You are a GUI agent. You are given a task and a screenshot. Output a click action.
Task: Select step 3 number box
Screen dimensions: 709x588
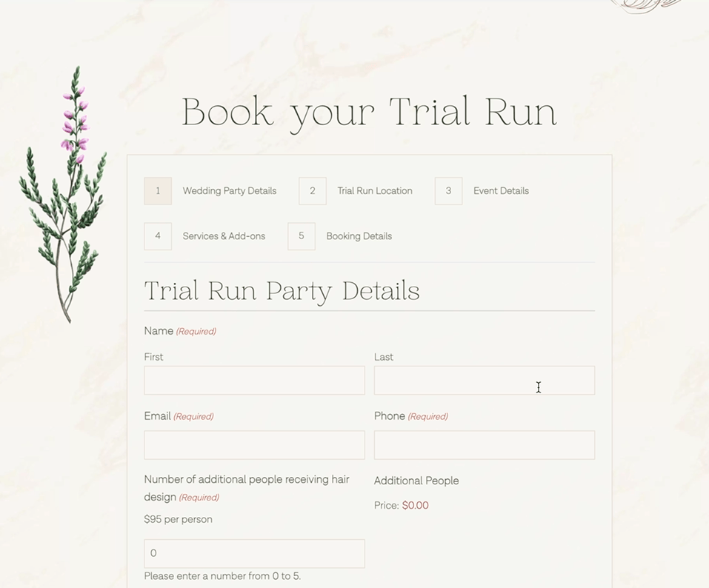coord(448,191)
